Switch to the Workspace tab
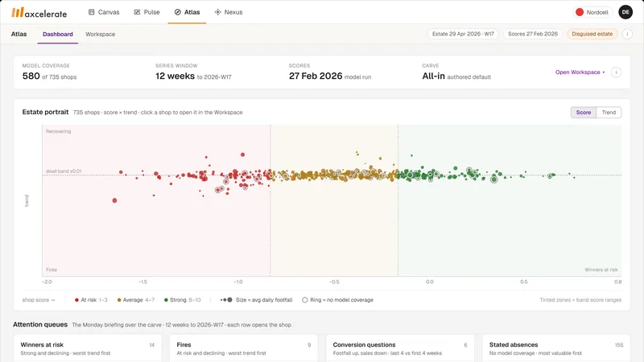 coord(100,34)
